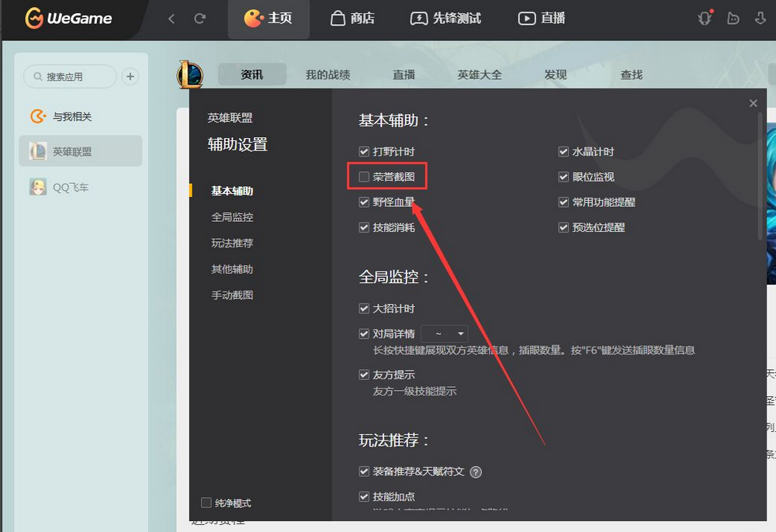Select 玩法推荐 in settings navigation
This screenshot has height=532, width=776.
232,244
